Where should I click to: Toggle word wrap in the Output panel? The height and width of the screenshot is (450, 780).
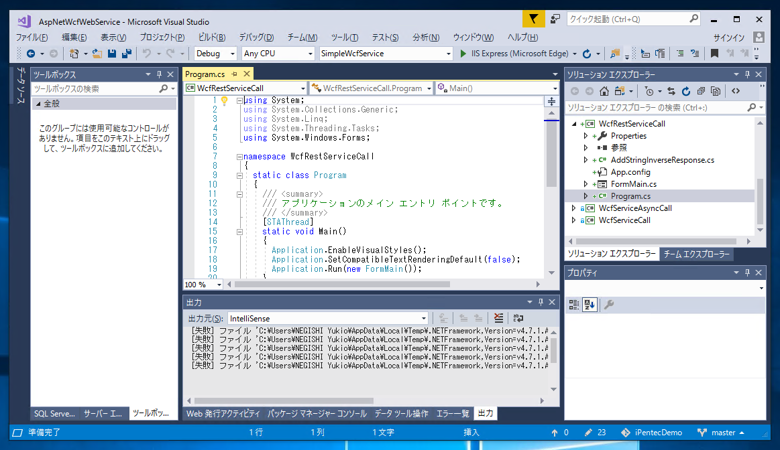click(518, 318)
